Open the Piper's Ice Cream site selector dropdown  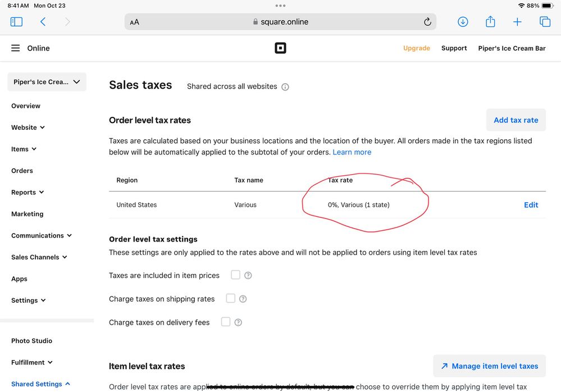click(47, 82)
